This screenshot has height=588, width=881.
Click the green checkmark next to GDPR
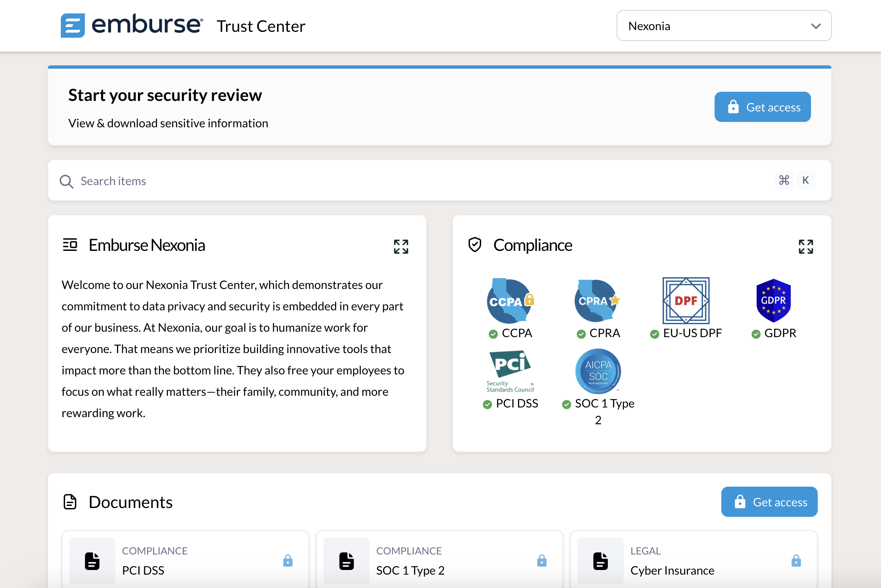756,334
